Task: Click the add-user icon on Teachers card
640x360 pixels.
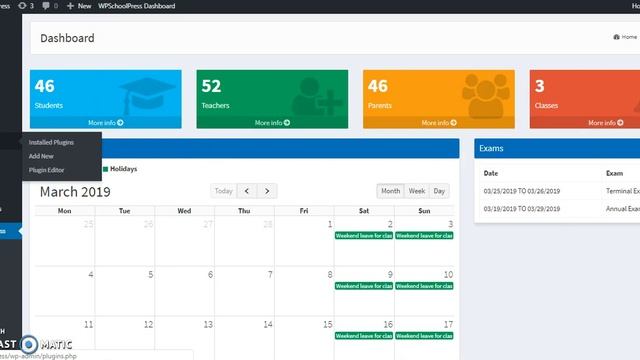Action: pos(316,96)
